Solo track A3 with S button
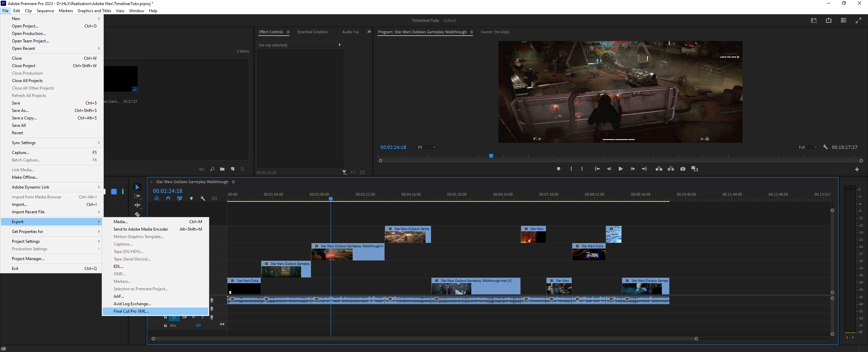The height and width of the screenshot is (352, 868). [202, 317]
